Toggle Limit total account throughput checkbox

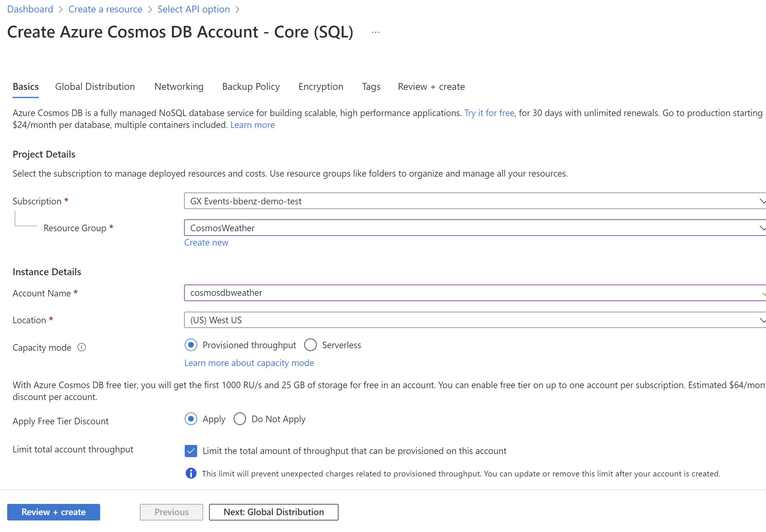point(191,451)
